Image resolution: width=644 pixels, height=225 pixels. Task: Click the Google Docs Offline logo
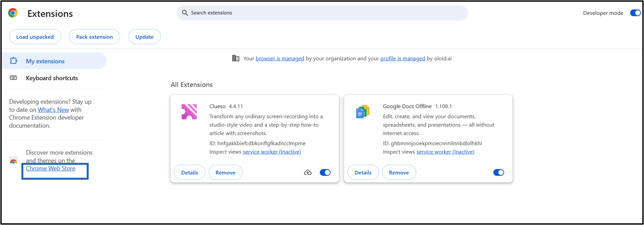point(363,112)
